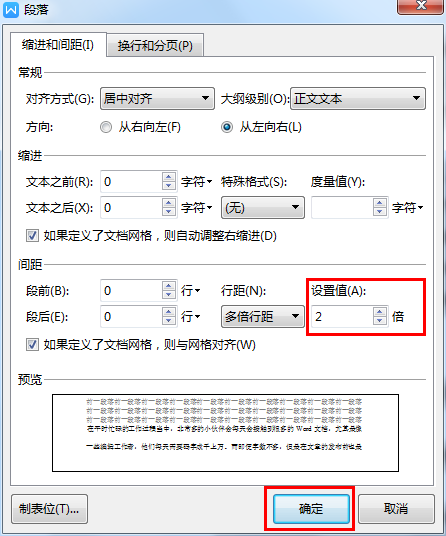Toggle 自动调整右缩进(D) checkbox
Image resolution: width=446 pixels, height=536 pixels.
tap(32, 236)
